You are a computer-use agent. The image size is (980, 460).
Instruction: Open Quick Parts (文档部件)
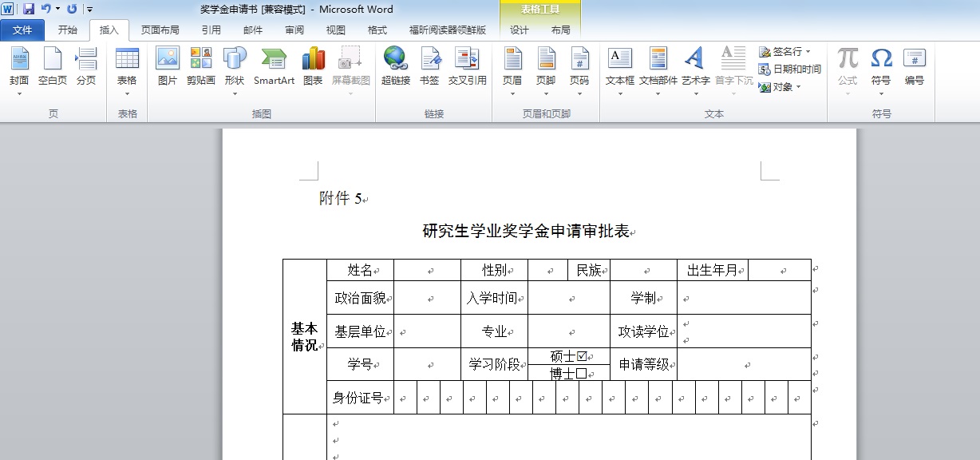pos(658,71)
